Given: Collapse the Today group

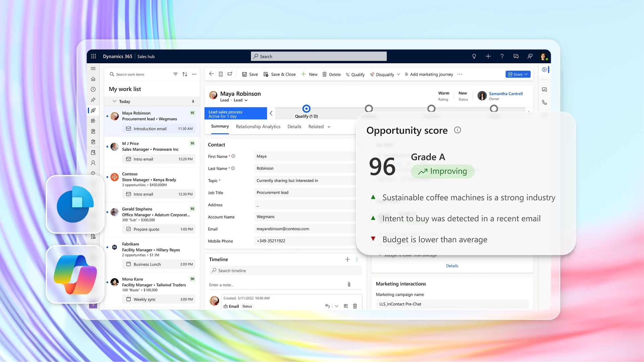Looking at the screenshot, I should [x=115, y=101].
